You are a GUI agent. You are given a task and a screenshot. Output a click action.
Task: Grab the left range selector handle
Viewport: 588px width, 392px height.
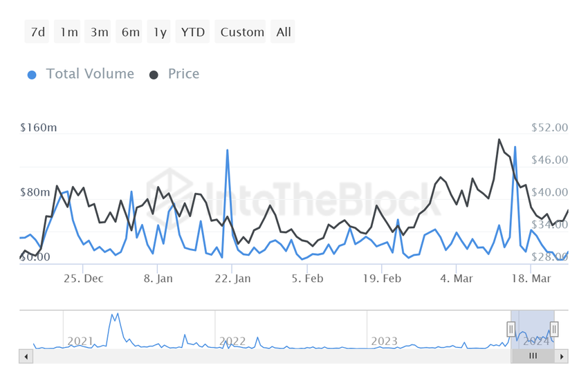[511, 329]
